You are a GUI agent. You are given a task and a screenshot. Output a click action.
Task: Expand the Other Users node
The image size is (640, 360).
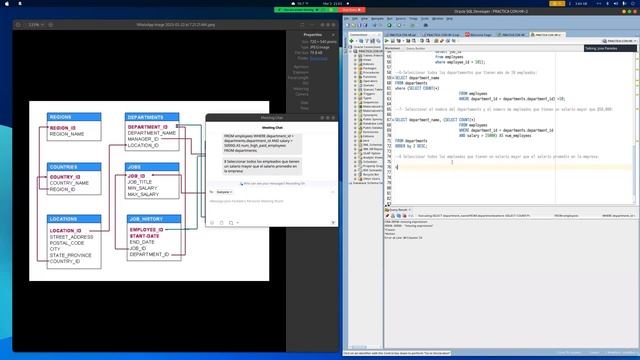pyautogui.click(x=356, y=179)
